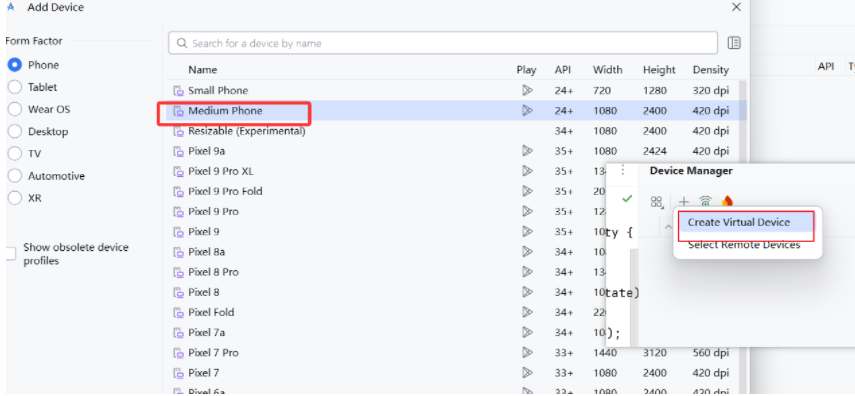Select the Pixel 9 device name
This screenshot has height=396, width=855.
pos(203,231)
